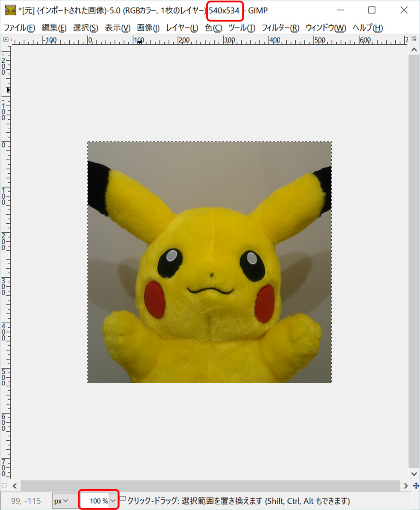Image resolution: width=420 pixels, height=510 pixels.
Task: Open the 表示 menu
Action: click(118, 28)
